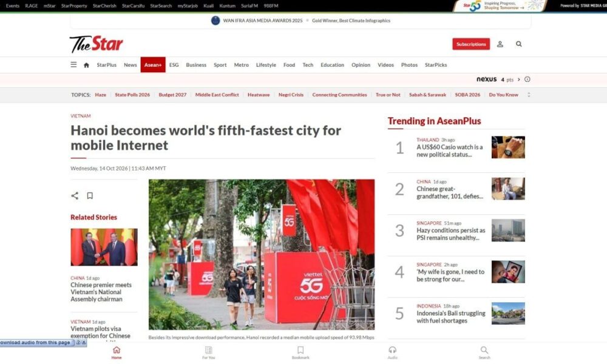Open the Heatwave topic link
Image resolution: width=607 pixels, height=364 pixels.
coord(259,95)
